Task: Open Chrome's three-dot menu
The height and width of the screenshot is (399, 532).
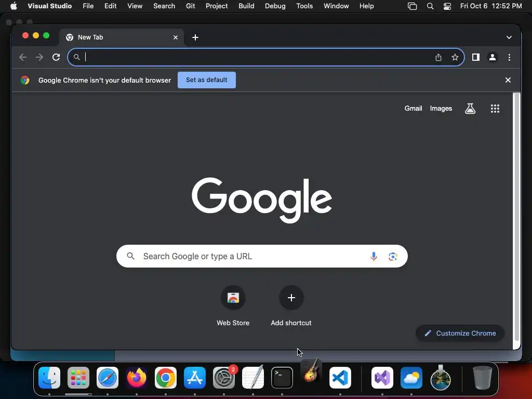Action: (509, 57)
